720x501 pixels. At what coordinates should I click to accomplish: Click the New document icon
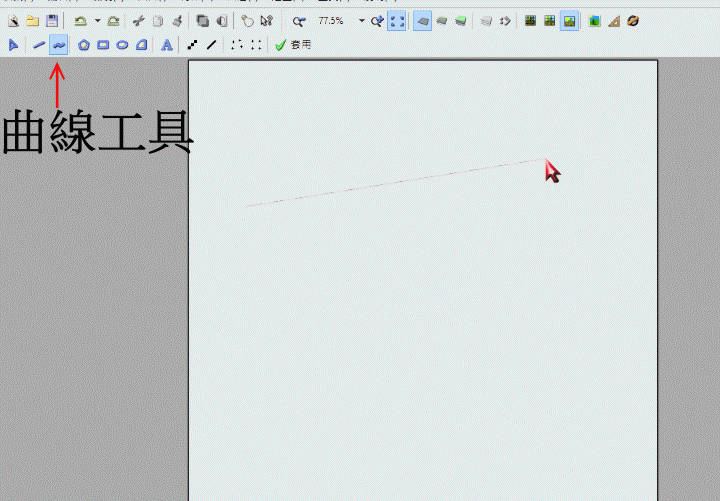click(x=13, y=21)
